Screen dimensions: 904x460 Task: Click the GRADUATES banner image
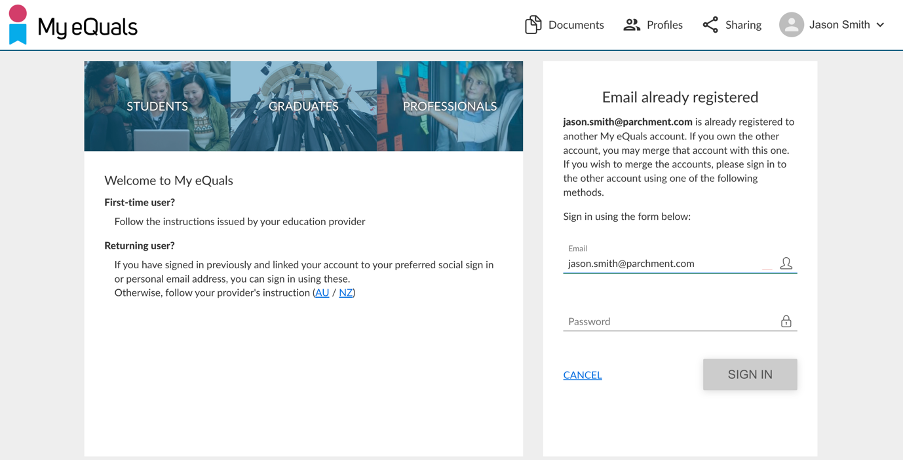[304, 106]
